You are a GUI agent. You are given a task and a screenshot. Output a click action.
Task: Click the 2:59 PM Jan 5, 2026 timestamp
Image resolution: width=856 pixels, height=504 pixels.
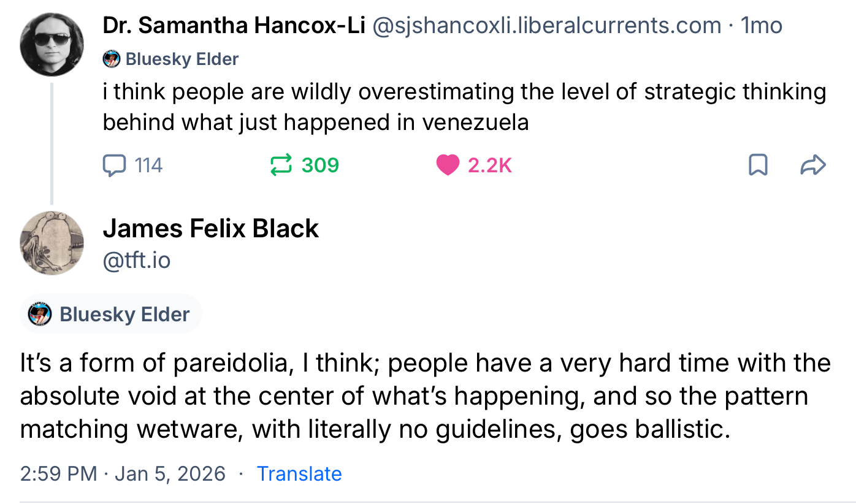123,473
